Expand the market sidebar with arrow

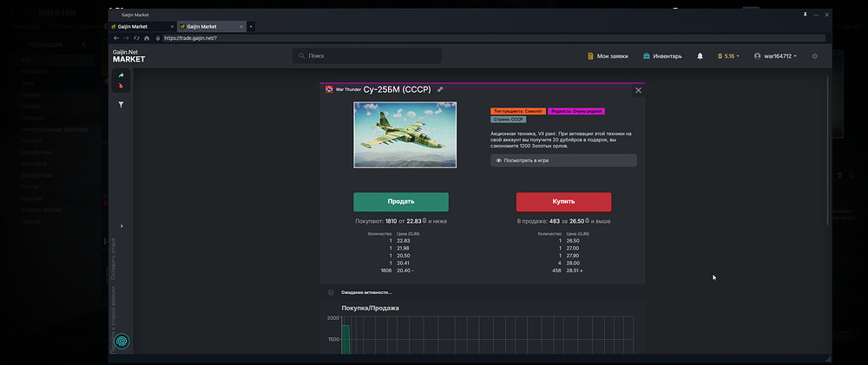(122, 226)
